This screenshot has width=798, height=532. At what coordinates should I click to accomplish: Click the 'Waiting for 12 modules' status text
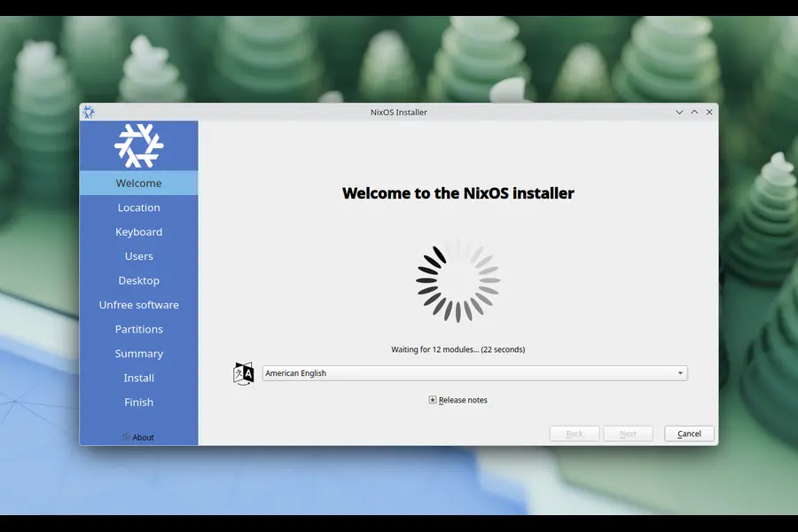tap(458, 349)
